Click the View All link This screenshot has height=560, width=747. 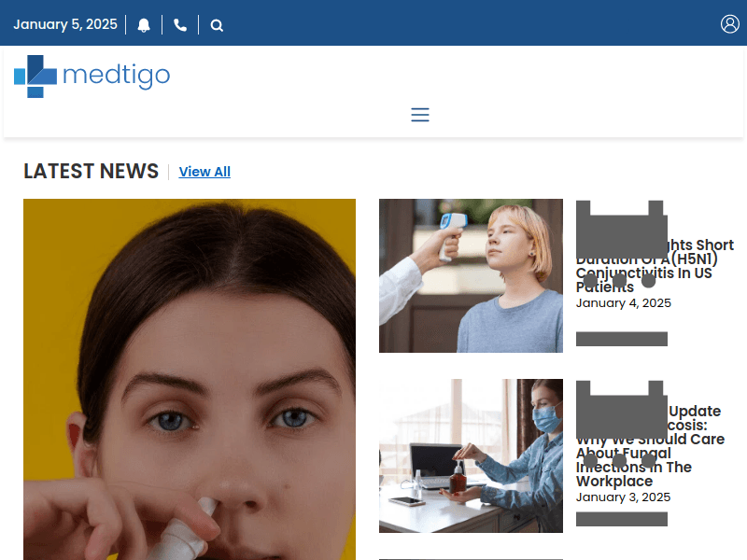pos(204,172)
